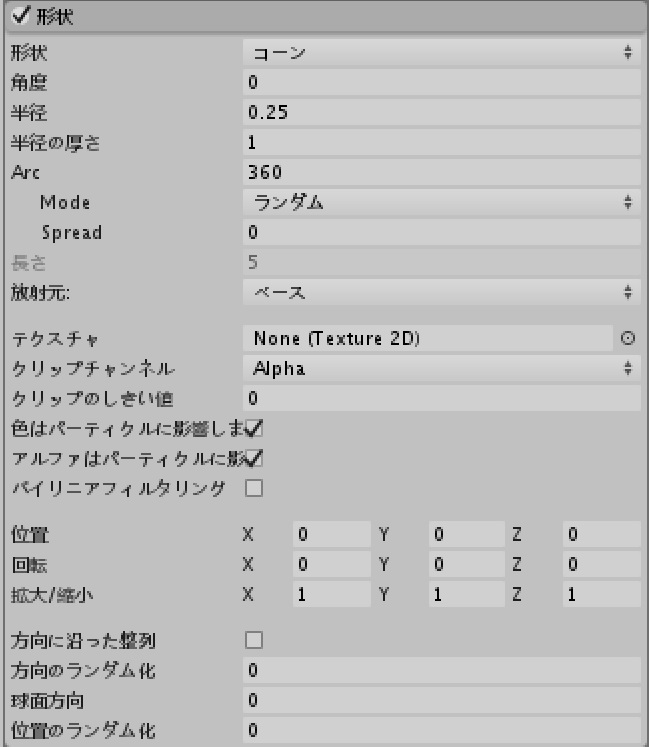
Task: Enable バイリニアフィルタリング checkbox
Action: [x=253, y=489]
